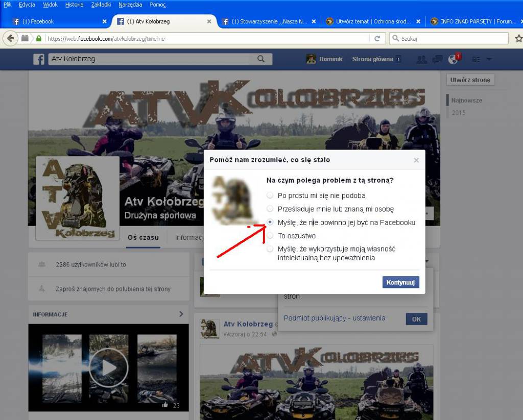The height and width of the screenshot is (420, 523).
Task: Click the Facebook logo icon in header
Action: [x=39, y=59]
